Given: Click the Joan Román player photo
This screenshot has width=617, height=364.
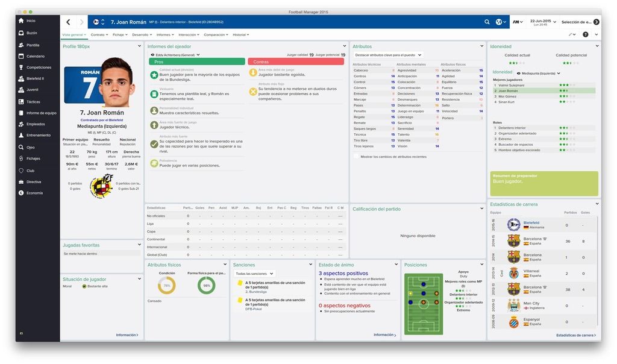Looking at the screenshot, I should pos(116,82).
